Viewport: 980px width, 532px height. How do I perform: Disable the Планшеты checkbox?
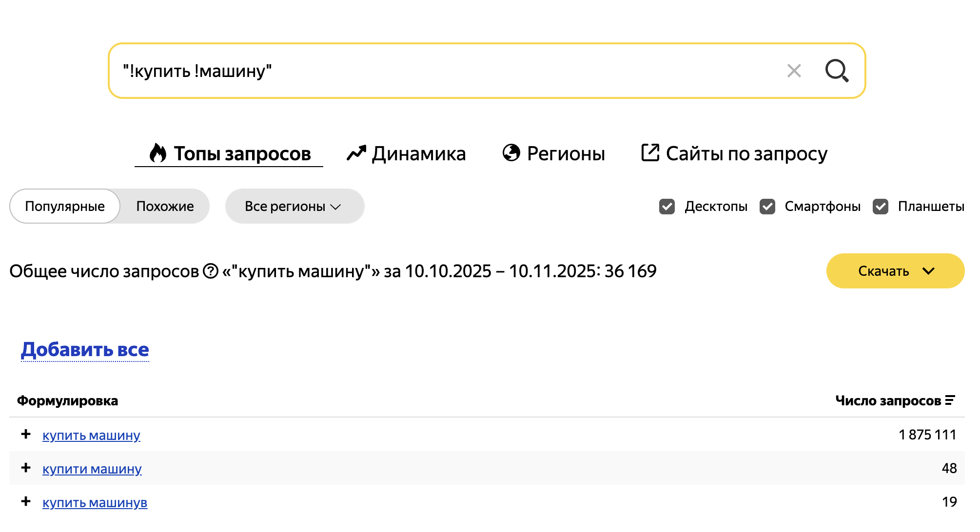point(881,207)
